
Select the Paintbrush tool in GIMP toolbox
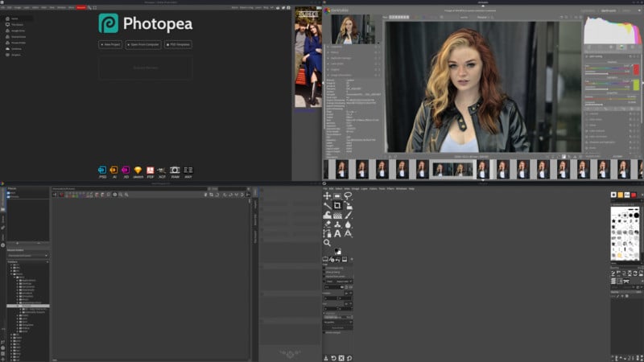point(348,215)
